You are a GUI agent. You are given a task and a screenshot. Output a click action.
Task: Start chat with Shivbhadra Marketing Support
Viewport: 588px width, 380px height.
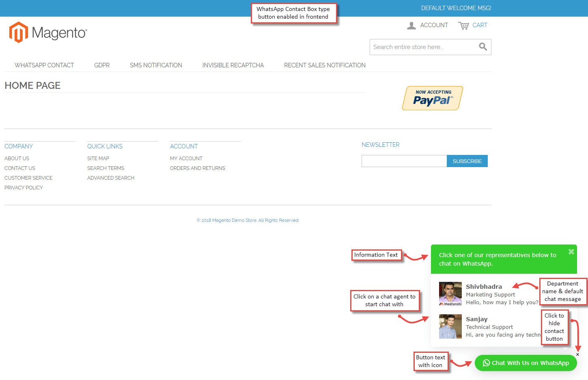coord(489,294)
